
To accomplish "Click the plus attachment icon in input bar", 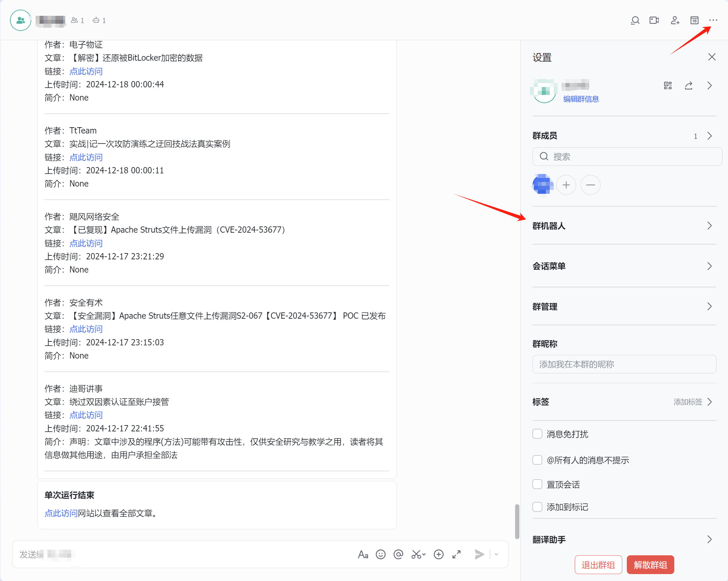I will point(439,554).
